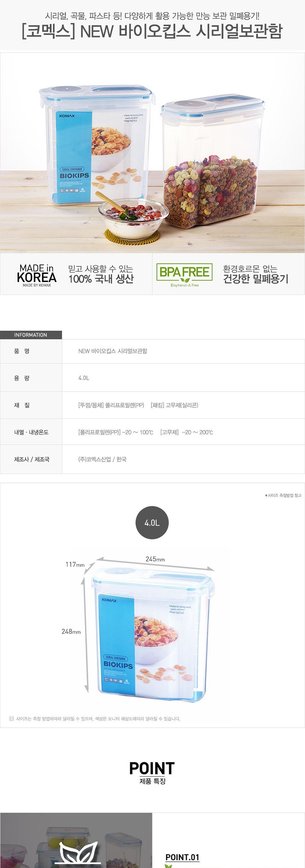Open the POINT.01 underlined link

click(x=182, y=857)
